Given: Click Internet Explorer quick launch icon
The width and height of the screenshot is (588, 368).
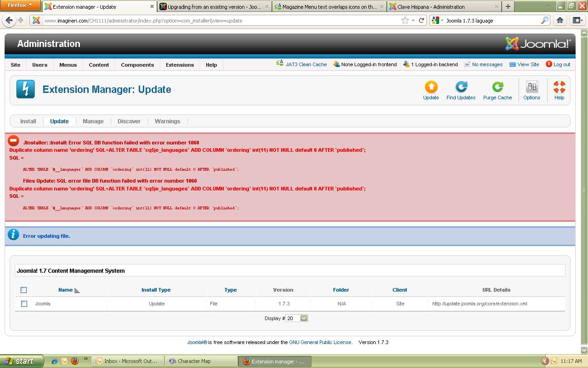Looking at the screenshot, I should tap(54, 361).
